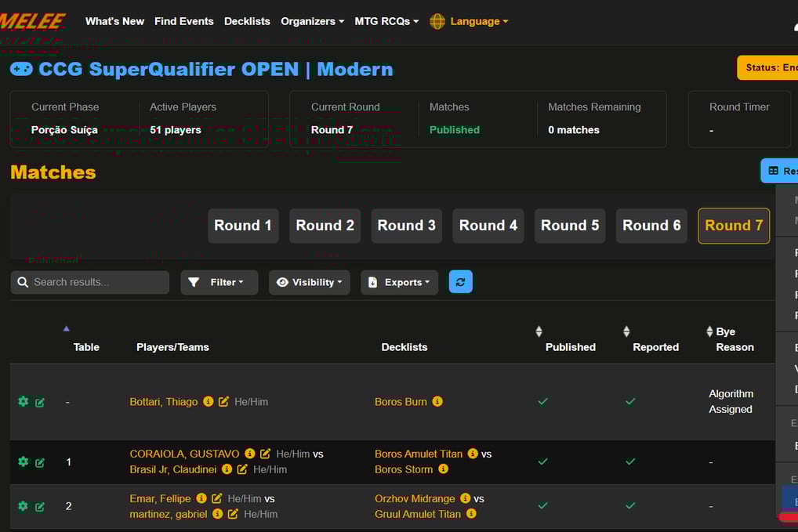Open gear menu for table 1 match
This screenshot has width=798, height=532.
(x=24, y=461)
